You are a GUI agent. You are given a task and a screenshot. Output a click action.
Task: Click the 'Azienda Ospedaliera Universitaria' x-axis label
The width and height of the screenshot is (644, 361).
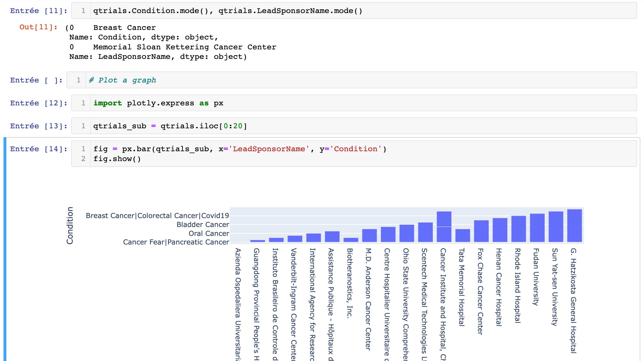pyautogui.click(x=238, y=304)
